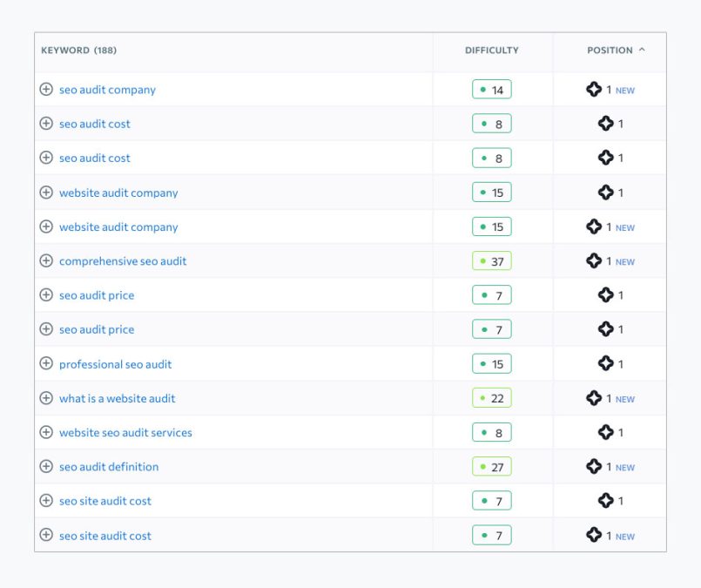Click the position icon in 'comprehensive seo audit' row
The width and height of the screenshot is (701, 588).
(594, 260)
